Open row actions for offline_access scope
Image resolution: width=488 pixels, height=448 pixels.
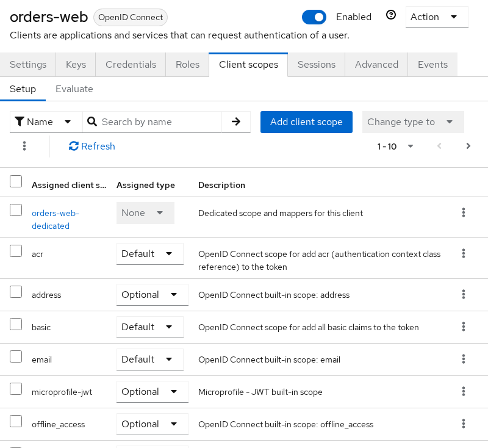click(x=464, y=424)
